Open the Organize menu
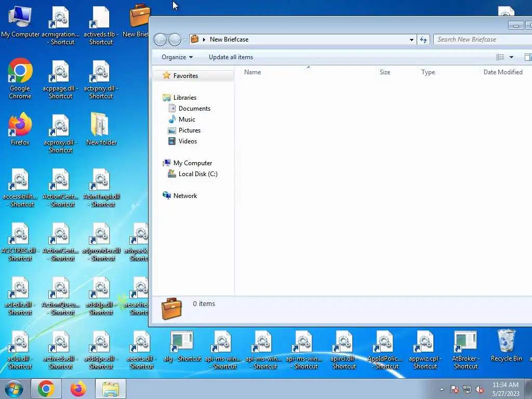Screen dimensions: 532x399 point(177,57)
